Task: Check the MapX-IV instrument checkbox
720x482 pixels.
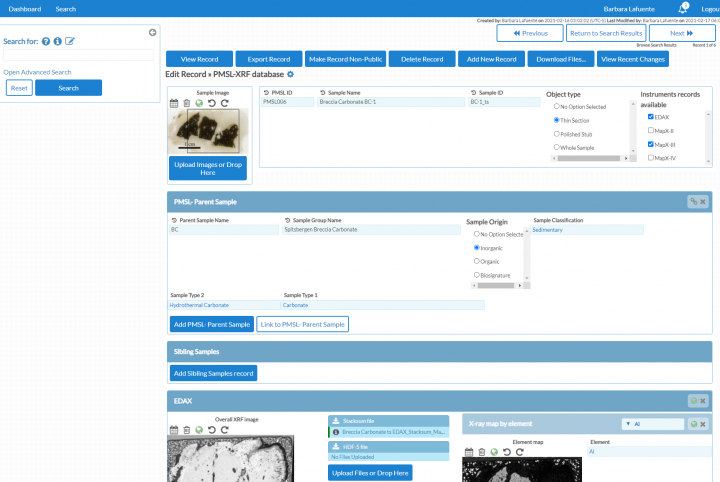Action: tap(651, 157)
